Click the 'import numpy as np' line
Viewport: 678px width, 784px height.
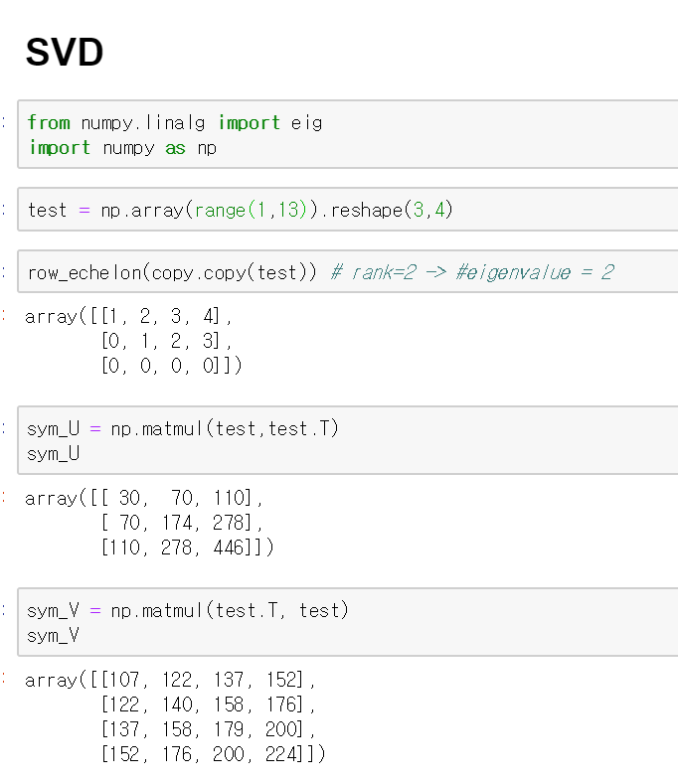(122, 148)
